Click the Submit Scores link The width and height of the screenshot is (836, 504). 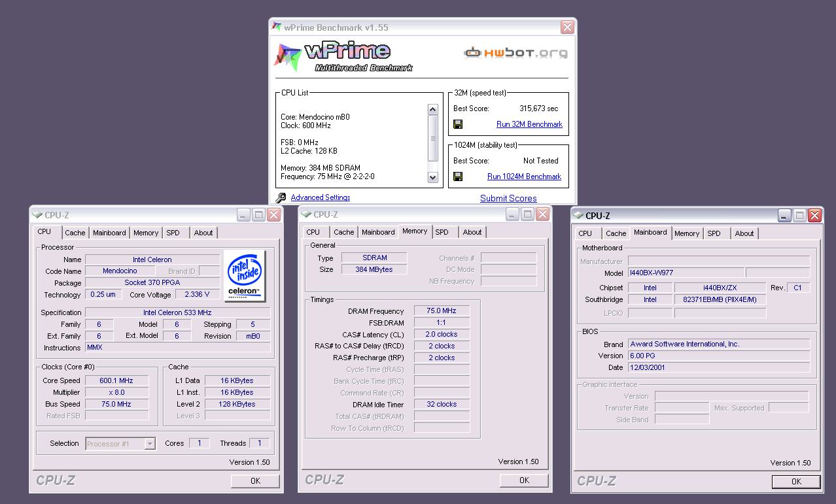(508, 198)
